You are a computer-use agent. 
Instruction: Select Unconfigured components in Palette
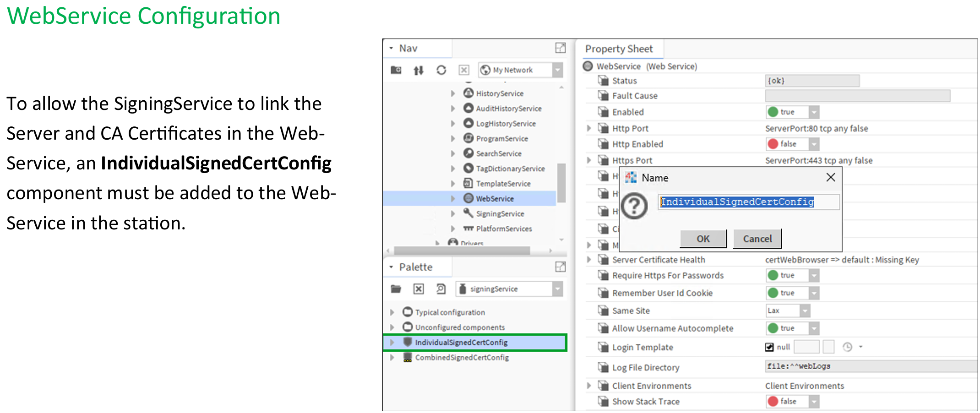460,327
